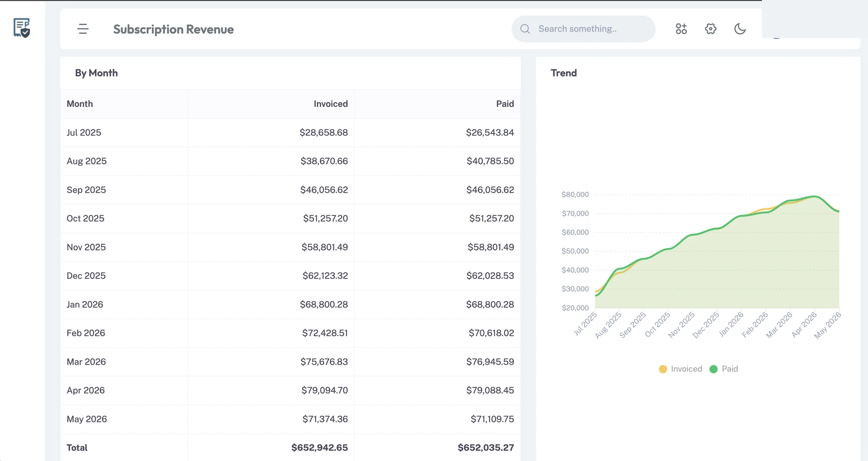Select the Mar 2026 row label
868x461 pixels.
coord(86,362)
